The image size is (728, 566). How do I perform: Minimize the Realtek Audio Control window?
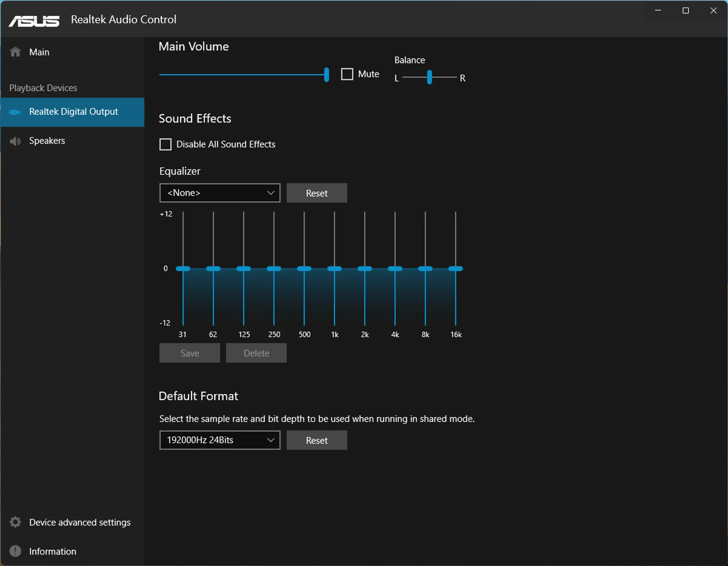click(x=658, y=11)
